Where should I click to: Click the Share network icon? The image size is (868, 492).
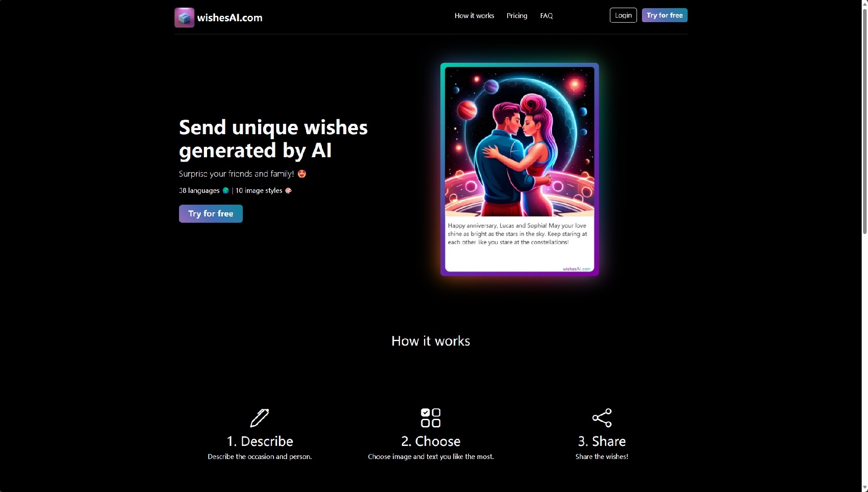602,418
